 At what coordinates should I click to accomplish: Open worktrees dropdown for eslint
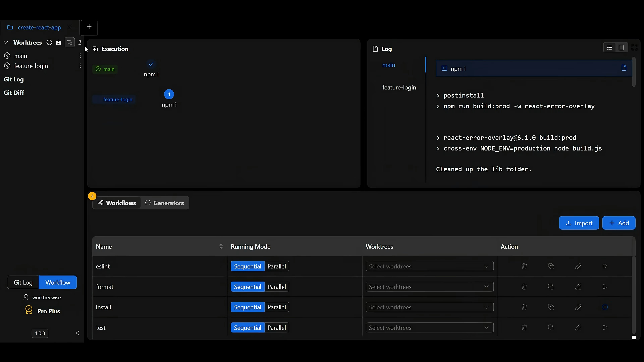[x=429, y=266]
